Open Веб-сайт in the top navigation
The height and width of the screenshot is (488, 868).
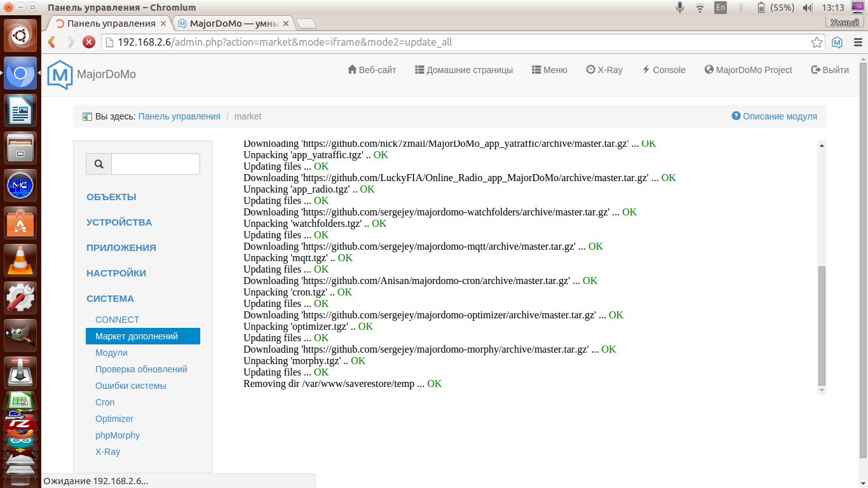point(372,70)
